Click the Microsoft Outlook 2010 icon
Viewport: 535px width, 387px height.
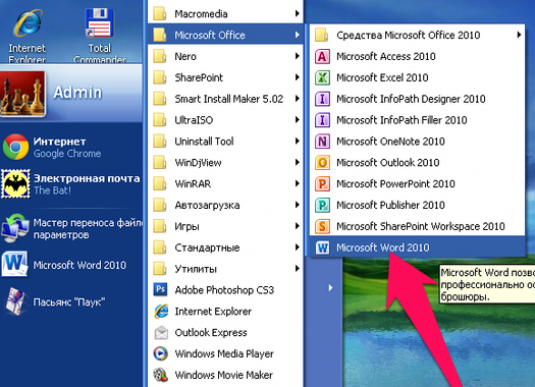point(322,162)
